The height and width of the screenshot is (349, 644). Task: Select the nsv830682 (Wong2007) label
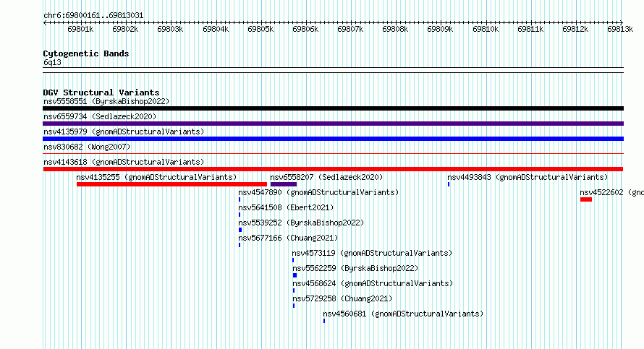tap(87, 147)
